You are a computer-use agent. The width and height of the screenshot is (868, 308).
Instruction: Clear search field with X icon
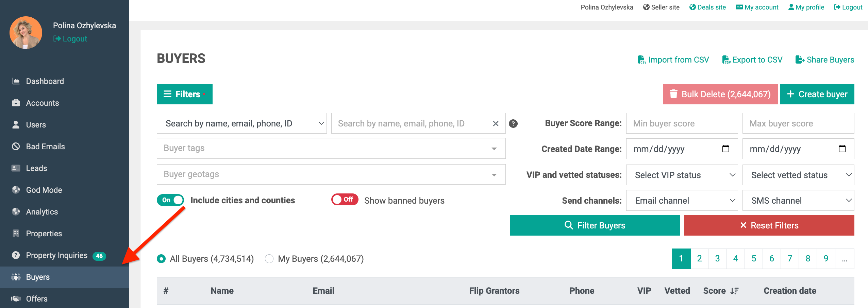click(x=496, y=123)
